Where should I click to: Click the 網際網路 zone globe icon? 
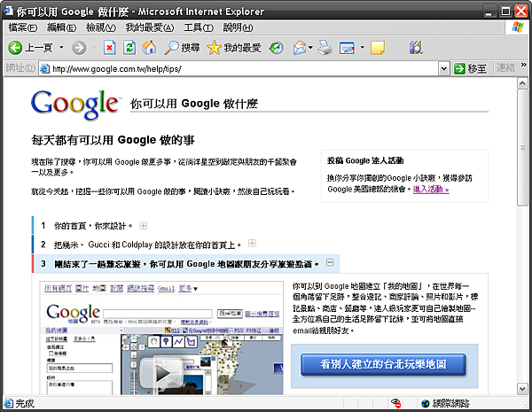tap(426, 403)
